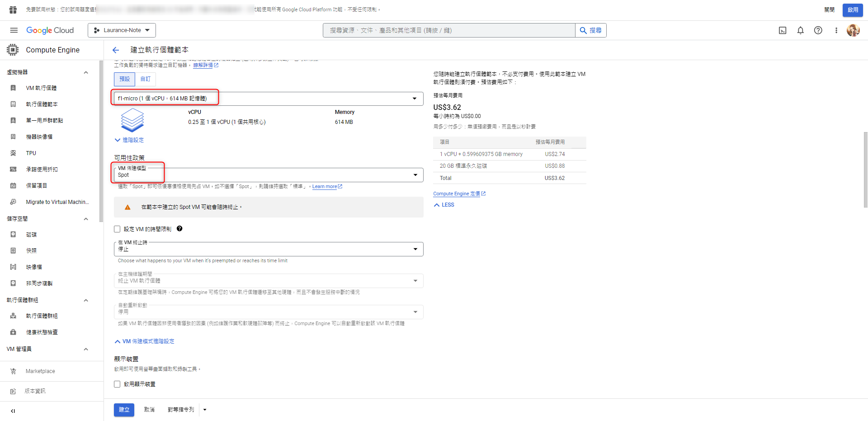Viewport: 868px width, 421px height.
Task: Enable 設定 VM 的時間限制 checkbox
Action: (x=117, y=229)
